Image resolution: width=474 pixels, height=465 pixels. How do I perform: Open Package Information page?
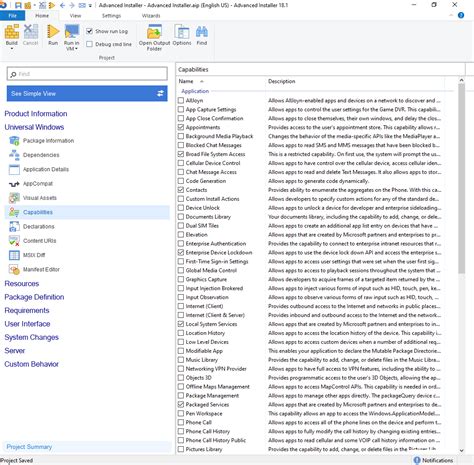pyautogui.click(x=48, y=141)
